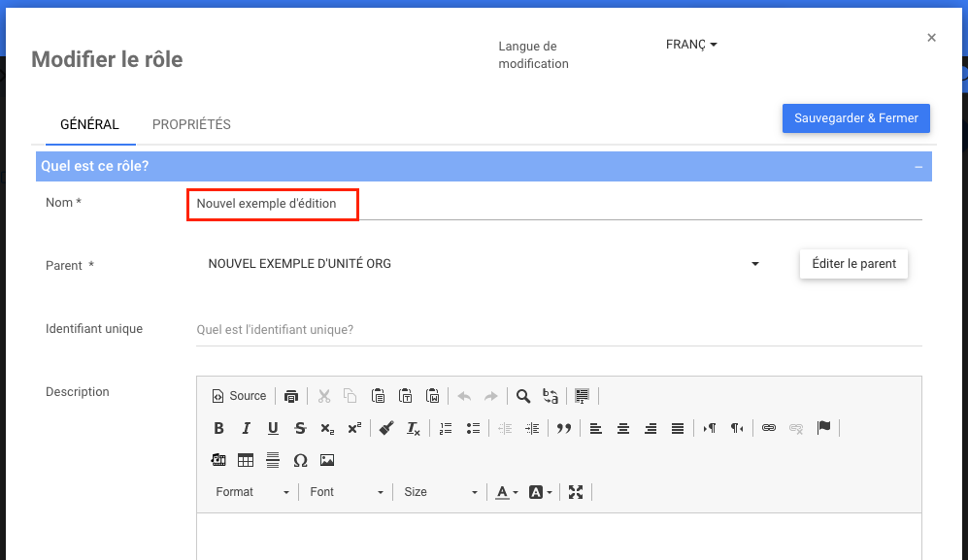Screen dimensions: 968x560
Task: Click the Identifiant unique input field
Action: coord(558,330)
